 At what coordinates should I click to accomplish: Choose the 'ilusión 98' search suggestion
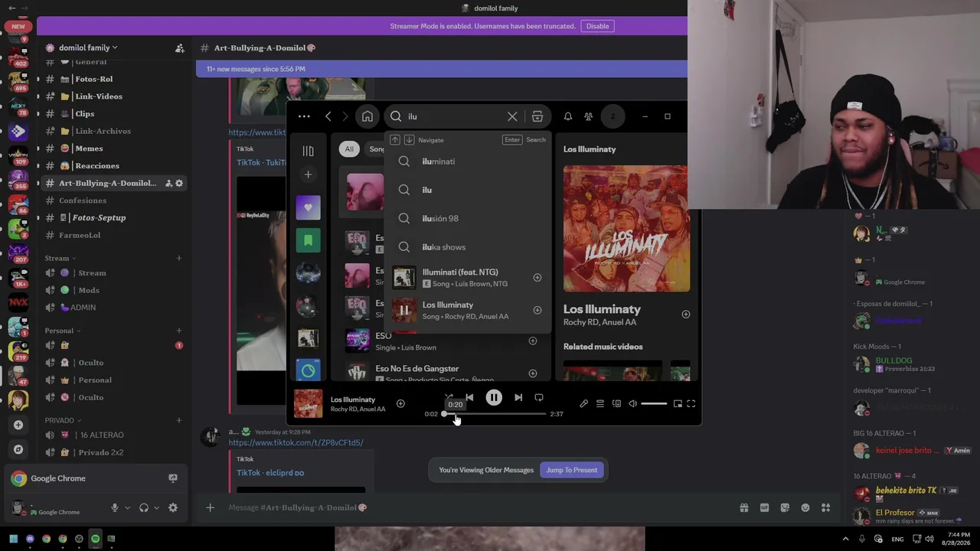point(467,218)
